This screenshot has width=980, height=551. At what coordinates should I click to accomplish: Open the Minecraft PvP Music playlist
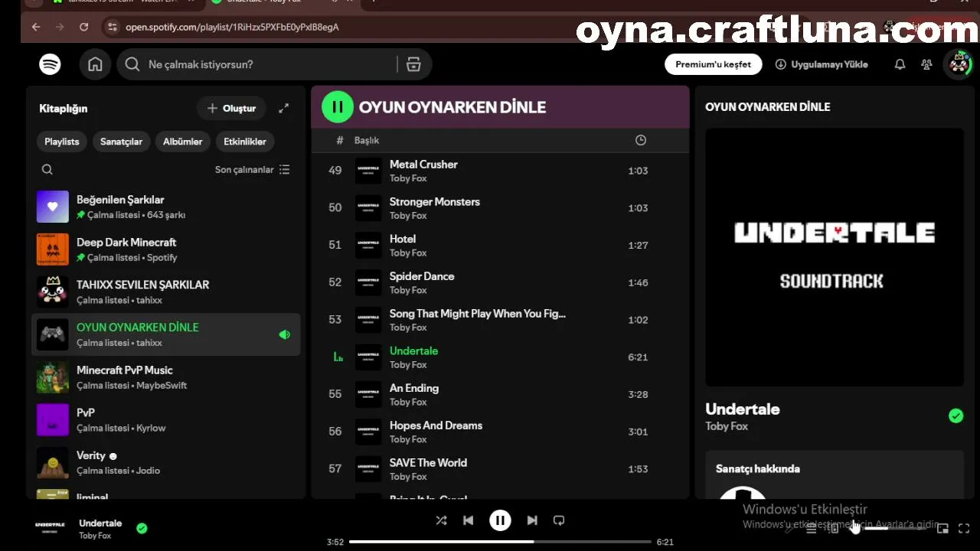pyautogui.click(x=166, y=377)
